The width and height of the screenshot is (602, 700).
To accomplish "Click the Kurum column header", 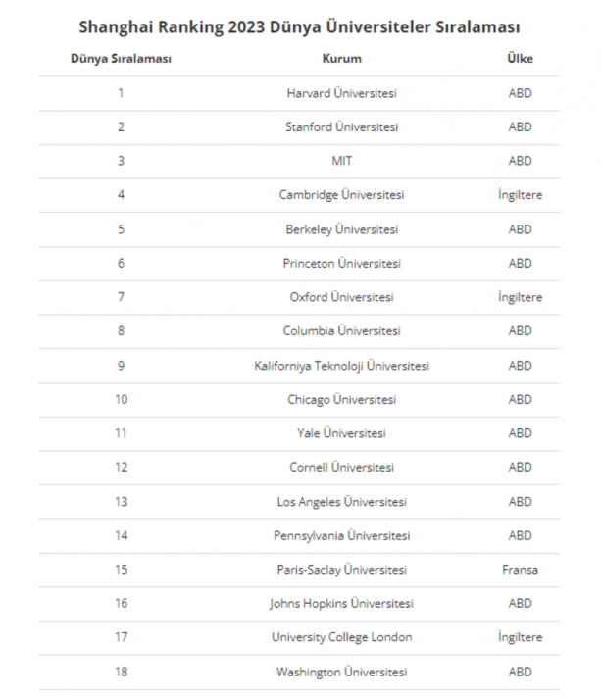I will [x=341, y=59].
